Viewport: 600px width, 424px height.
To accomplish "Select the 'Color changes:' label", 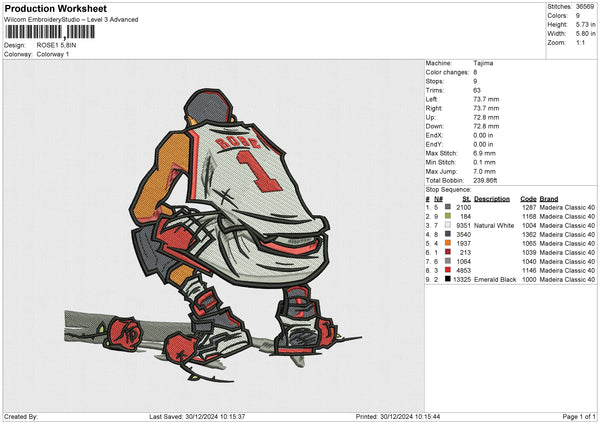I will coord(447,72).
